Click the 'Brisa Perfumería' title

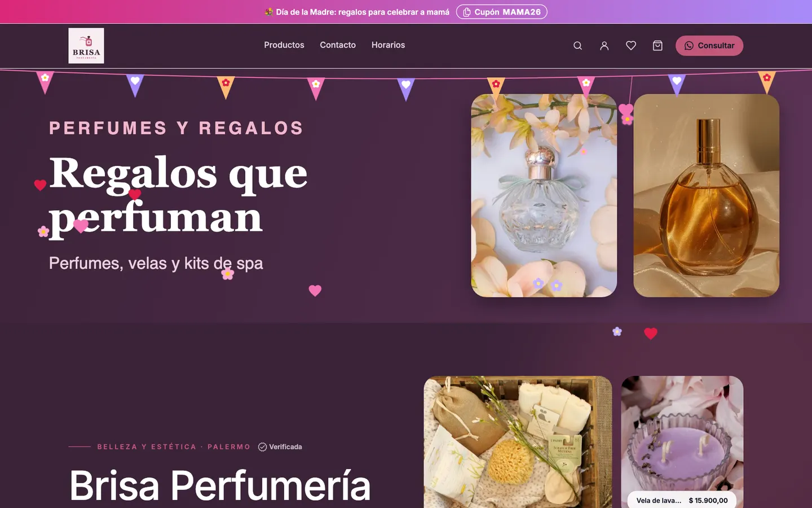click(x=220, y=485)
